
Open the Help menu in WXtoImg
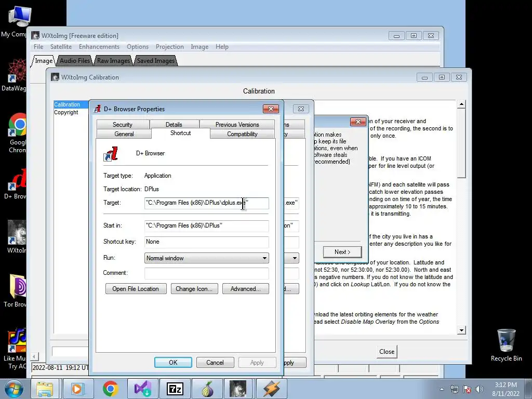[222, 47]
